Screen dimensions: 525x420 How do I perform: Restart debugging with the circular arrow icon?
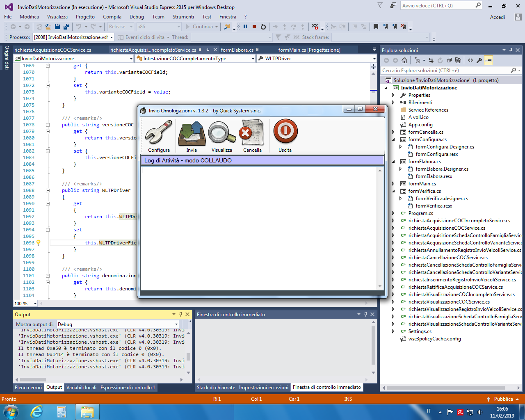pos(263,27)
